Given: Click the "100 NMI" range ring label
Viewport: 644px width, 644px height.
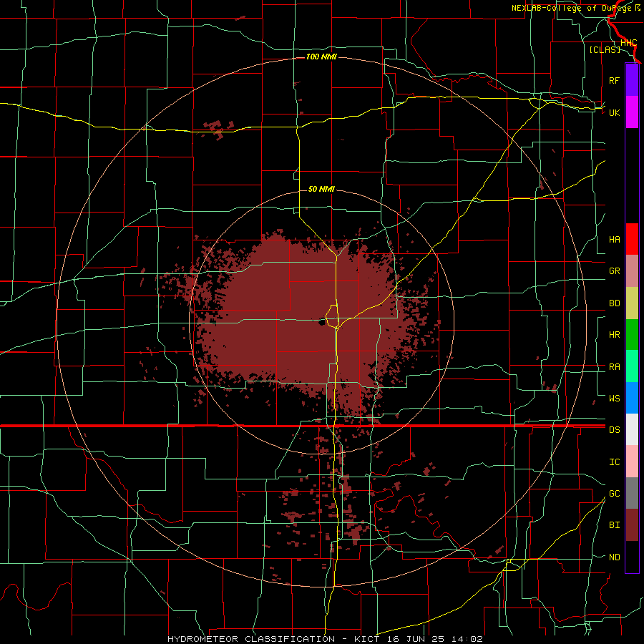Looking at the screenshot, I should tap(321, 57).
